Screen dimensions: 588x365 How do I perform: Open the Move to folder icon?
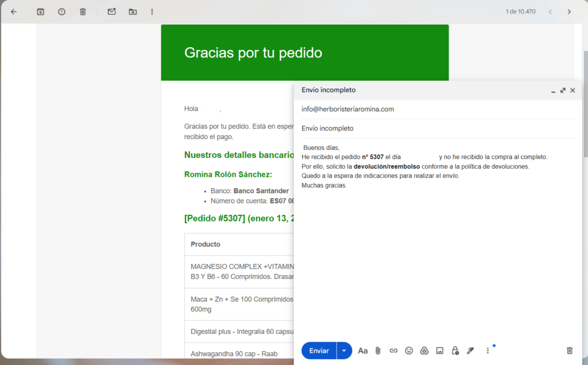pyautogui.click(x=133, y=11)
